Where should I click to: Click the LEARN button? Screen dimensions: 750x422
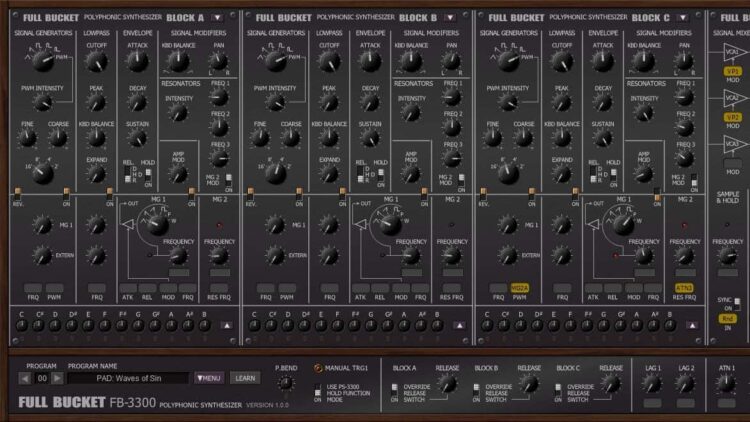click(245, 378)
